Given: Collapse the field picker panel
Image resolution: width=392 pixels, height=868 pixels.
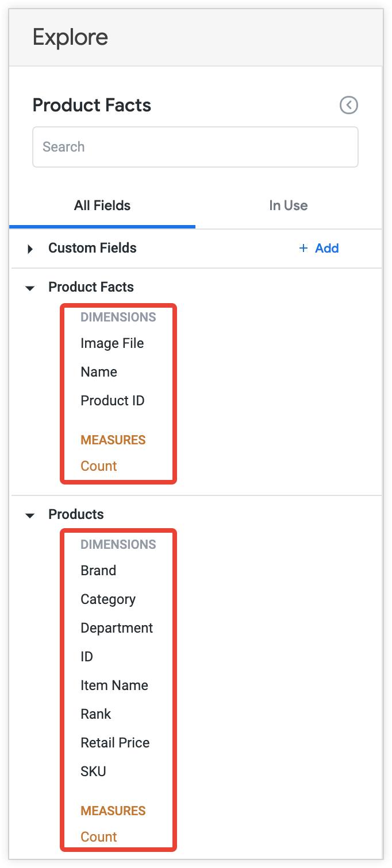Looking at the screenshot, I should 348,105.
